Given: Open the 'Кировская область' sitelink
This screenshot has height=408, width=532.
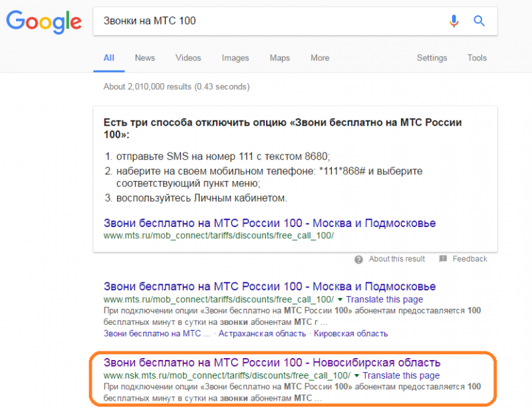Looking at the screenshot, I should click(x=351, y=333).
